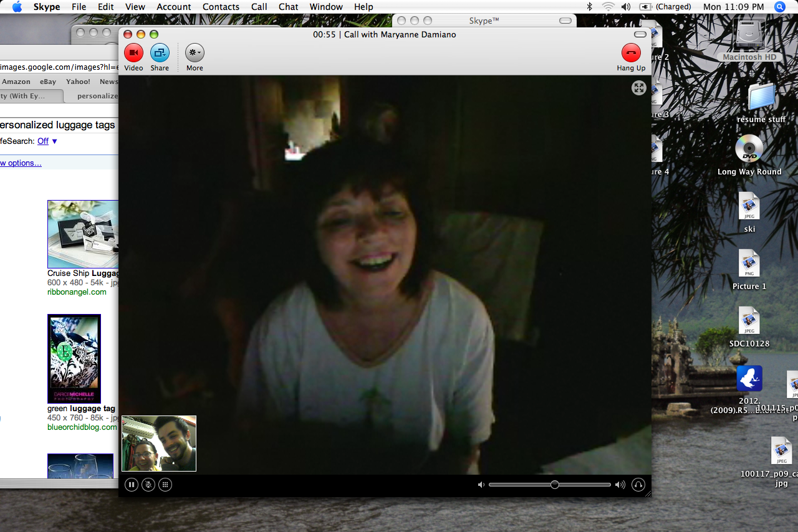The height and width of the screenshot is (532, 798).
Task: Turn off video with the red Video button
Action: (x=133, y=53)
